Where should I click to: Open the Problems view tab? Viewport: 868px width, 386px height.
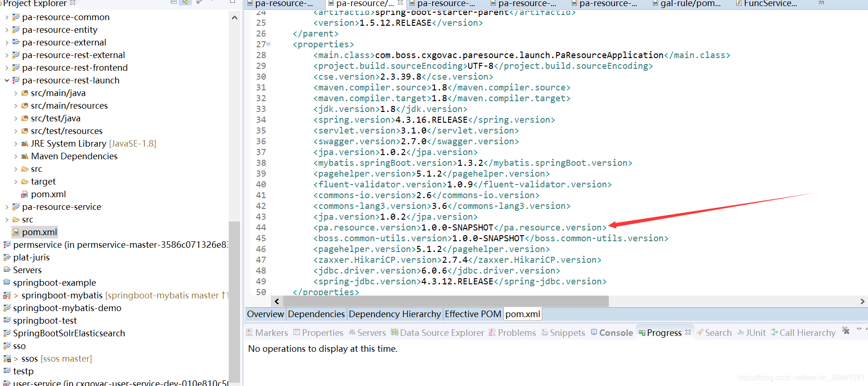[x=512, y=333]
